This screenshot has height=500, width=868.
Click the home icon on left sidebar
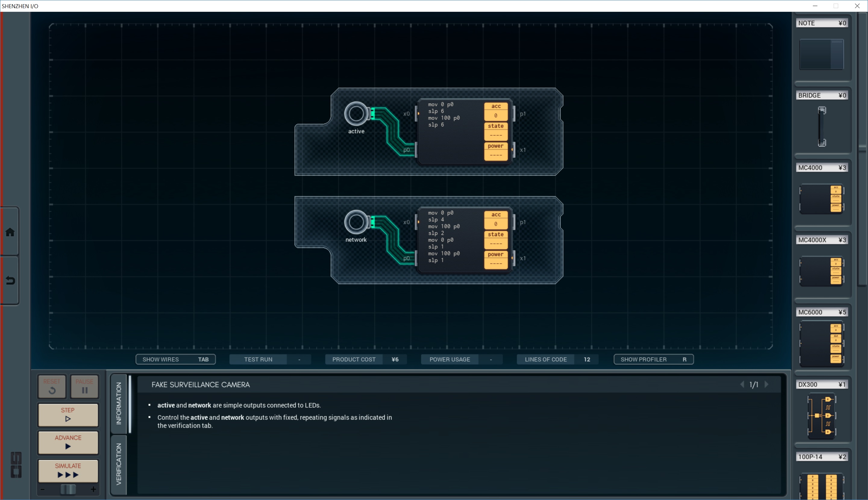pyautogui.click(x=10, y=233)
